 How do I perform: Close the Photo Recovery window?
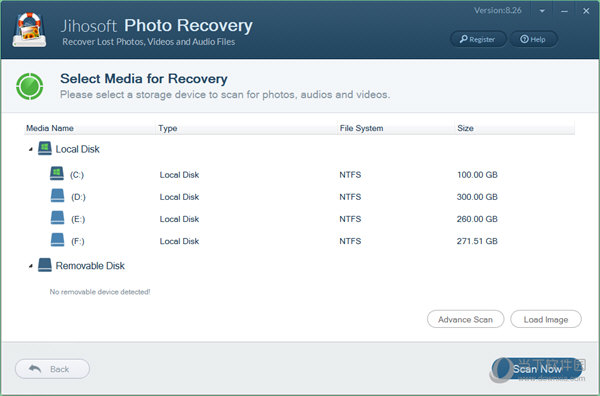click(x=586, y=11)
